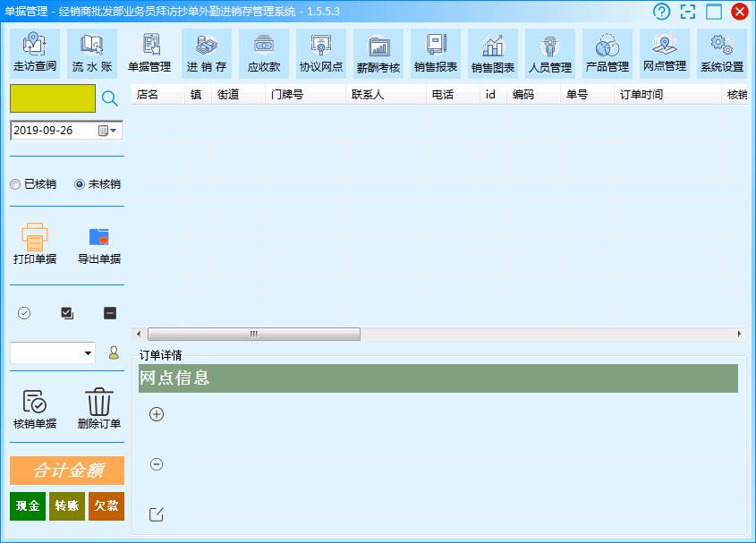Click the 编码 column header
The width and height of the screenshot is (756, 543).
click(x=534, y=95)
